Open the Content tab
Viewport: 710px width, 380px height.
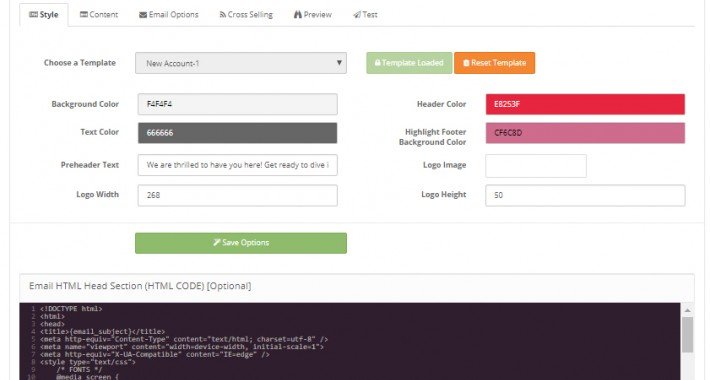tap(99, 14)
